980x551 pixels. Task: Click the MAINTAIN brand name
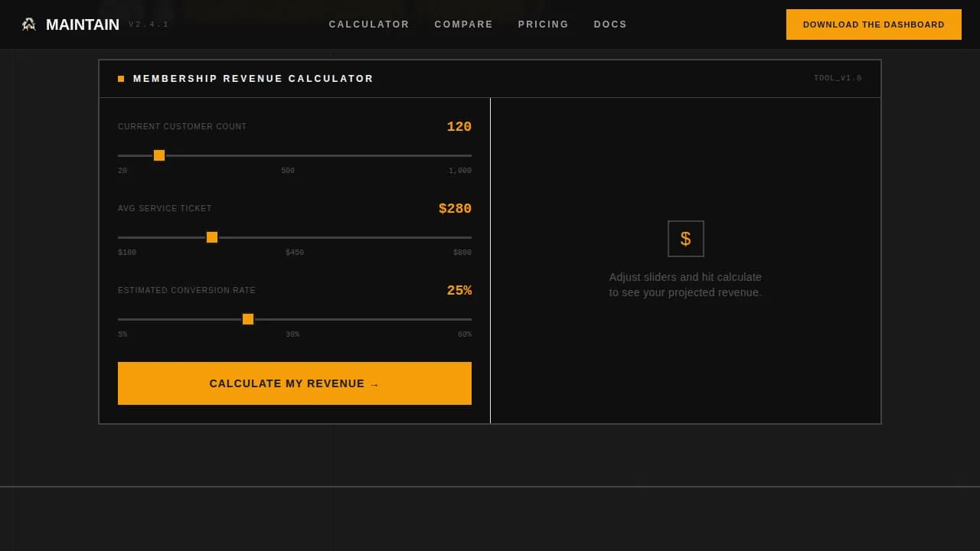83,24
